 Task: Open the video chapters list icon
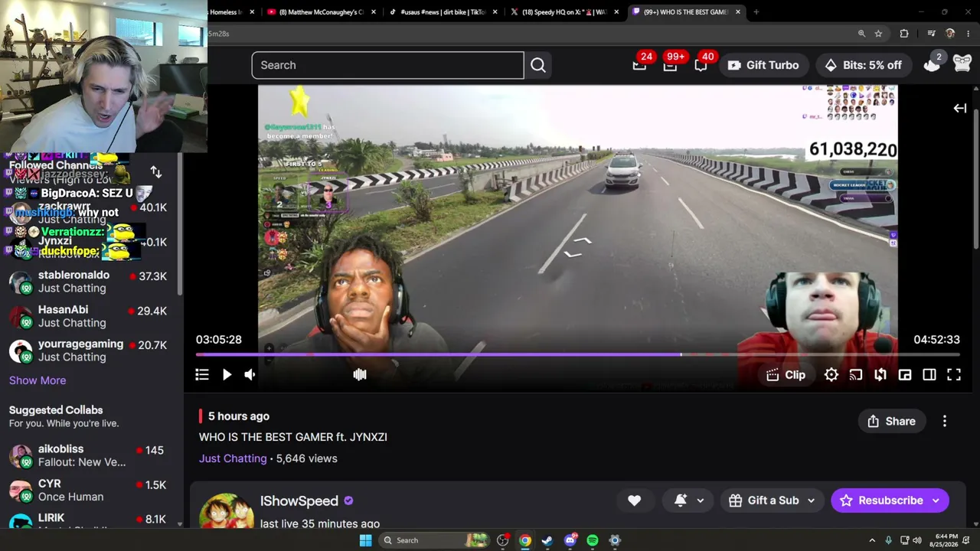point(202,374)
